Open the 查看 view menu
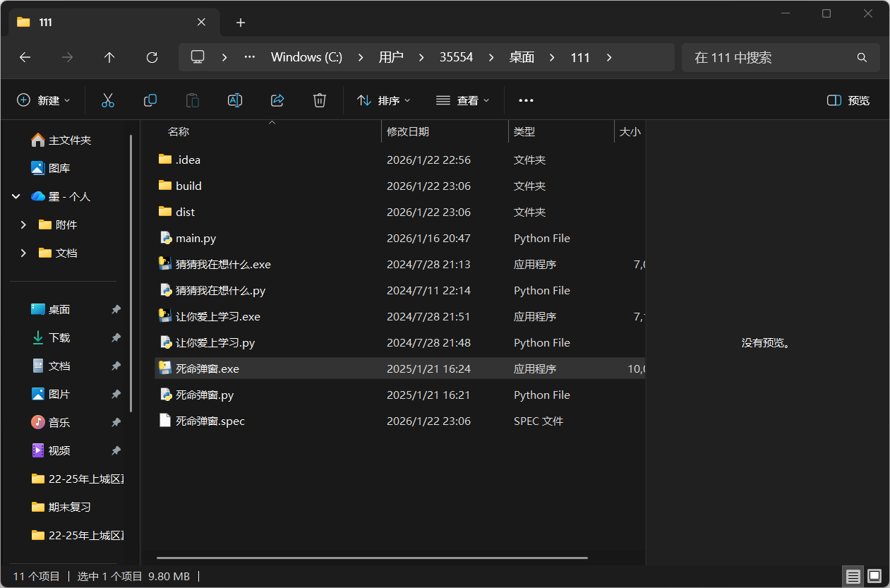 click(463, 100)
